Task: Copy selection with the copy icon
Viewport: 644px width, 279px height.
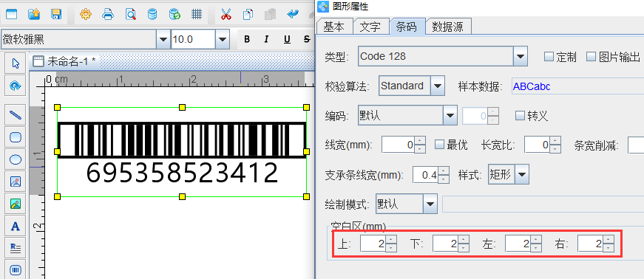Action: pyautogui.click(x=248, y=15)
